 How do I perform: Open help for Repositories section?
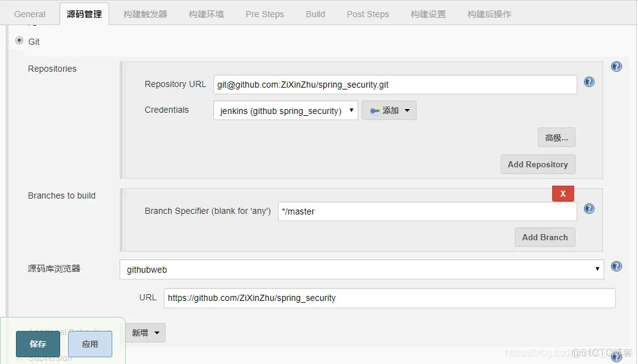[616, 67]
